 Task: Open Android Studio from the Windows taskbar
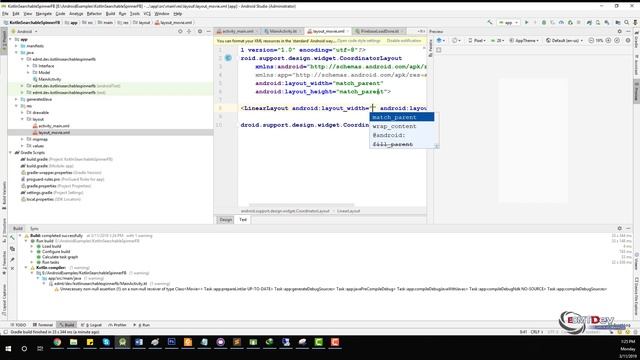(x=122, y=342)
